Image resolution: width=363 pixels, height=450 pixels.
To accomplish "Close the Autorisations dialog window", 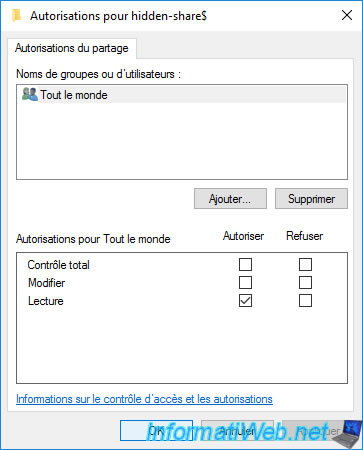I will (347, 15).
